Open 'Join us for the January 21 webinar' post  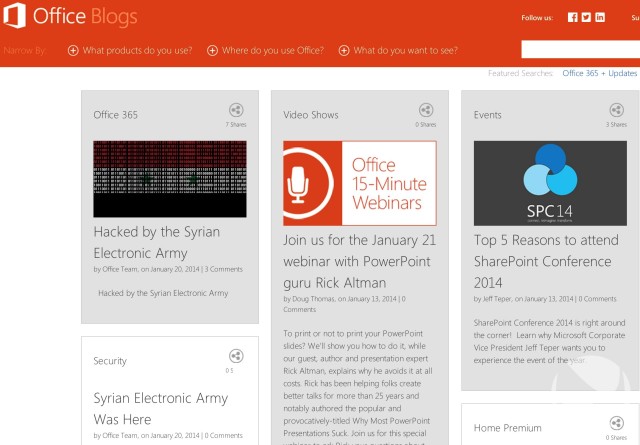360,261
